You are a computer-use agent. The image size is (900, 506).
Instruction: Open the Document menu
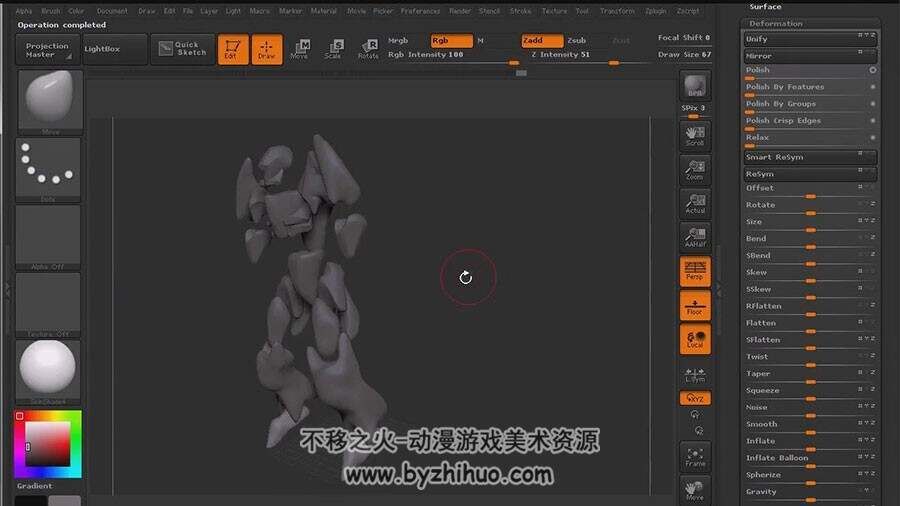point(112,11)
